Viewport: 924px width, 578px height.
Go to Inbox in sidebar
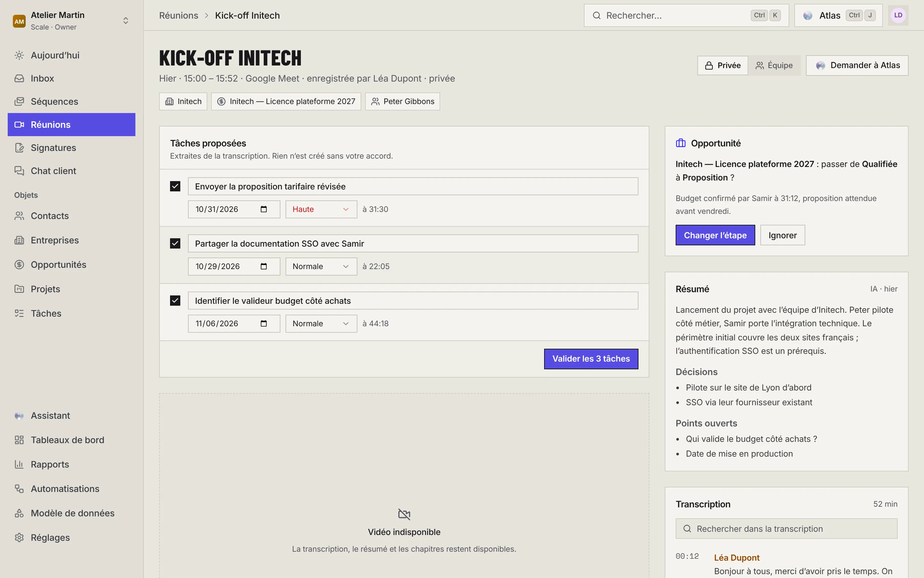pos(72,78)
